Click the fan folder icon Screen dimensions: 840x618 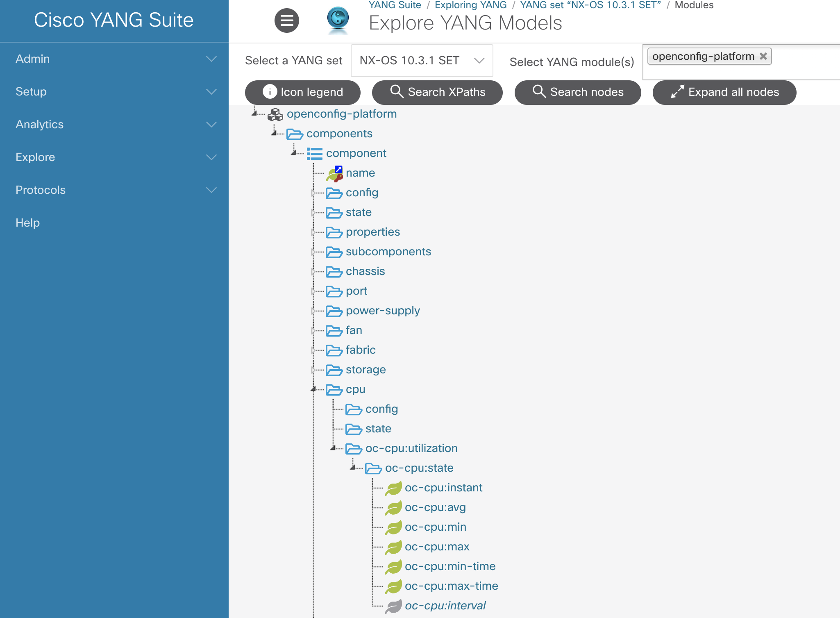(x=334, y=331)
